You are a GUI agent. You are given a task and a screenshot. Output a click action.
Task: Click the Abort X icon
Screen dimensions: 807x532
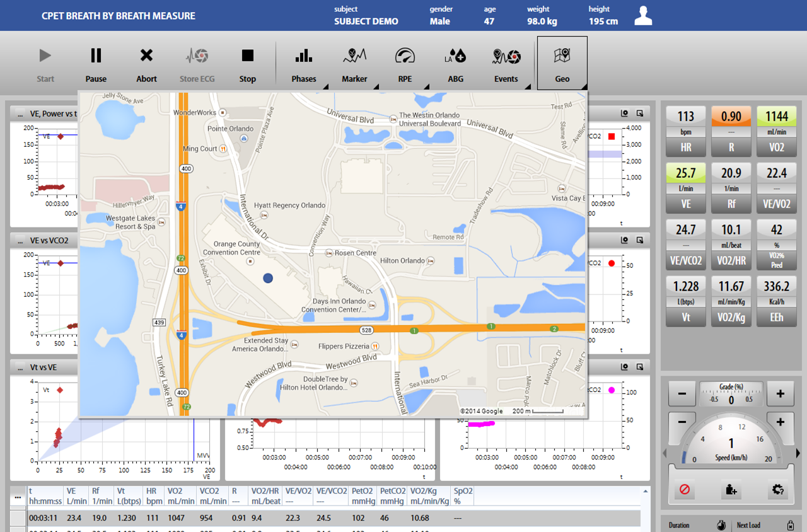coord(146,55)
